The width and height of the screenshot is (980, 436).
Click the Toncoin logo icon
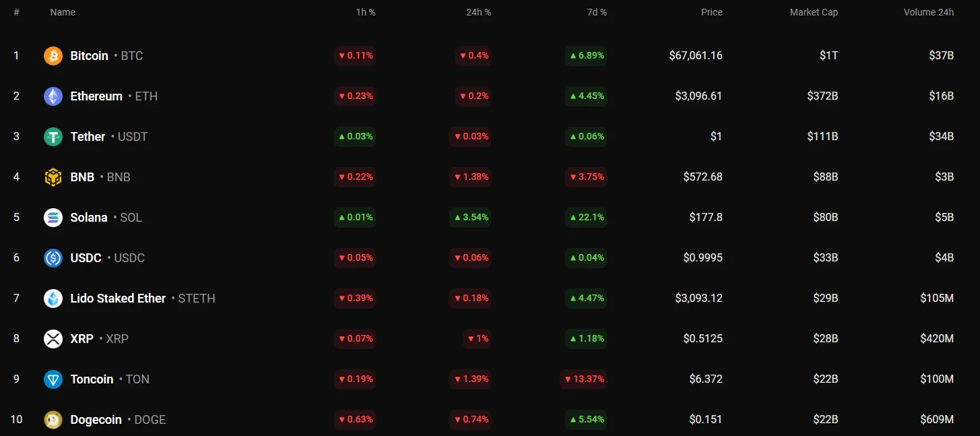53,379
